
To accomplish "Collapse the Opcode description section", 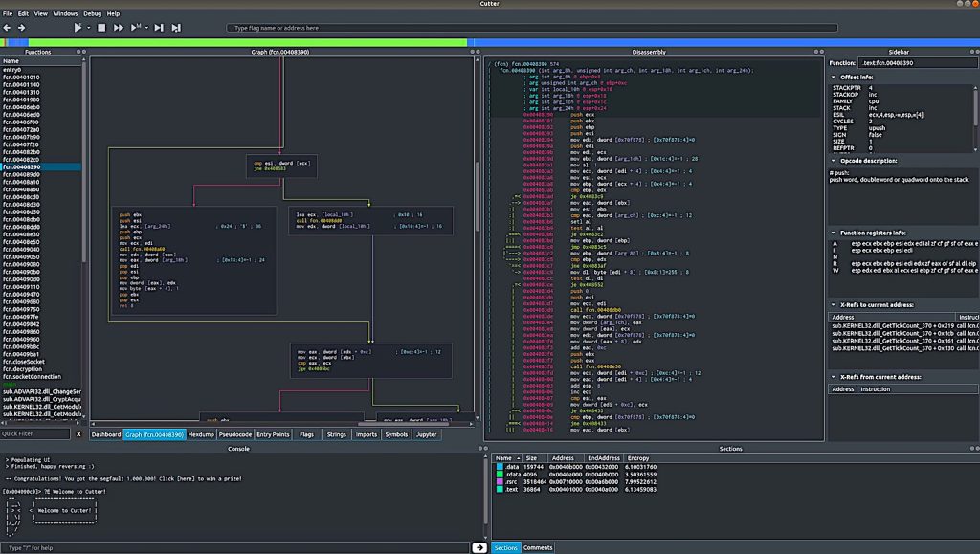I will click(834, 160).
